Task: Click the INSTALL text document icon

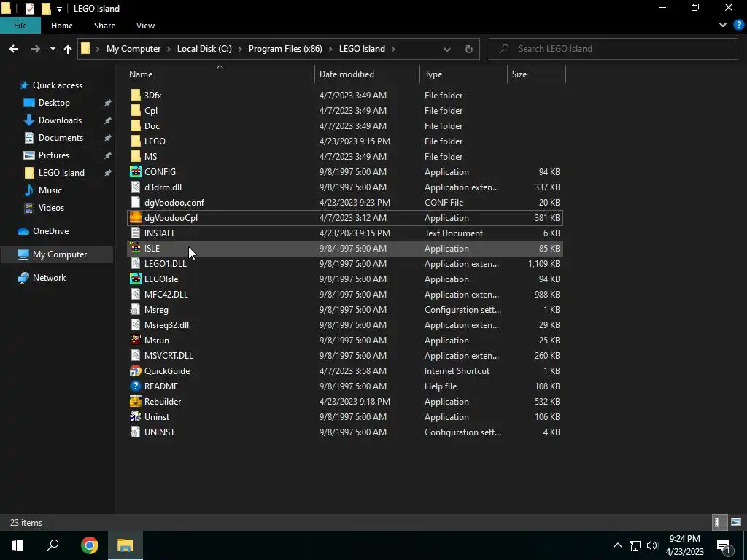Action: pyautogui.click(x=136, y=233)
